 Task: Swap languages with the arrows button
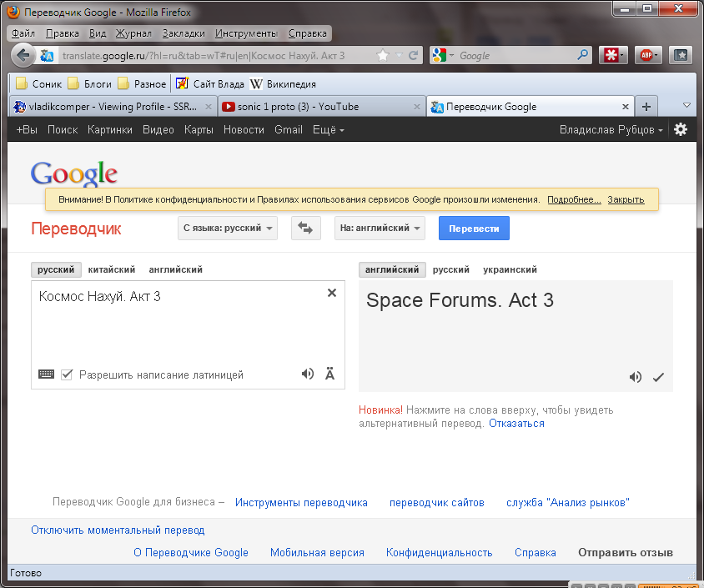pos(306,228)
